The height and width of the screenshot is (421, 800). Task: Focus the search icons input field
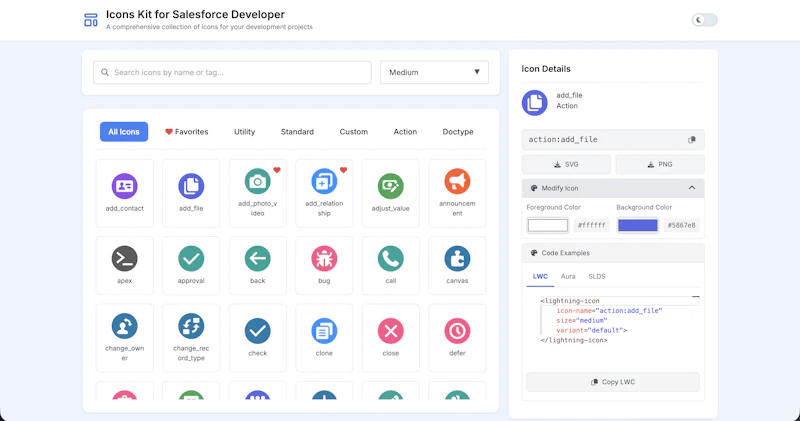[232, 72]
